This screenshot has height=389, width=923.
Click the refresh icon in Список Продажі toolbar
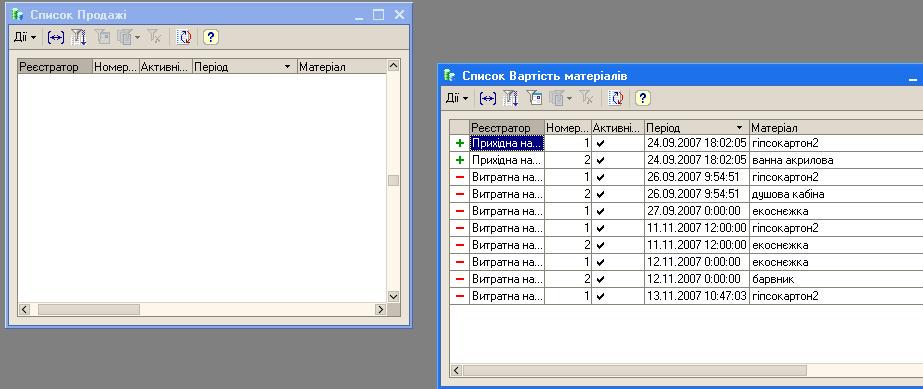click(185, 37)
